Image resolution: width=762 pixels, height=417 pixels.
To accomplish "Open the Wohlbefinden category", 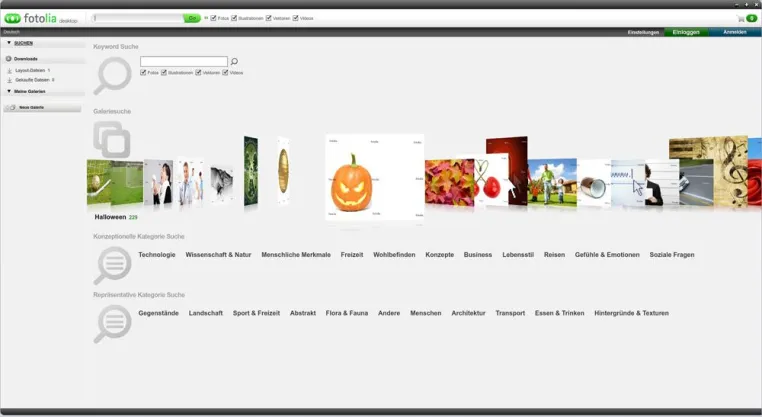I will coord(394,255).
